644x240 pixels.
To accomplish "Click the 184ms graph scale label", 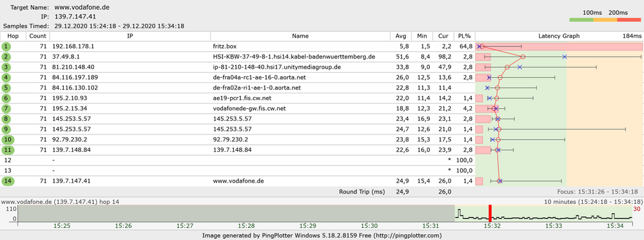I will point(632,36).
